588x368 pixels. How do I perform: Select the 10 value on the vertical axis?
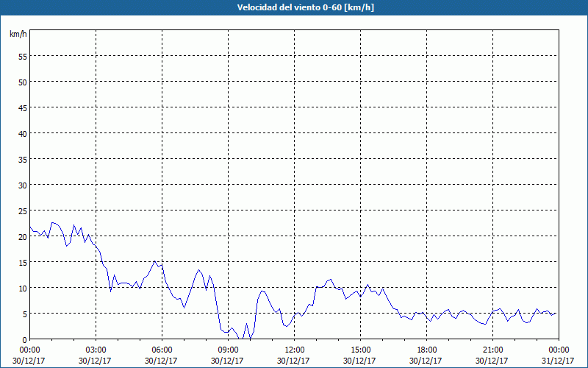point(23,289)
